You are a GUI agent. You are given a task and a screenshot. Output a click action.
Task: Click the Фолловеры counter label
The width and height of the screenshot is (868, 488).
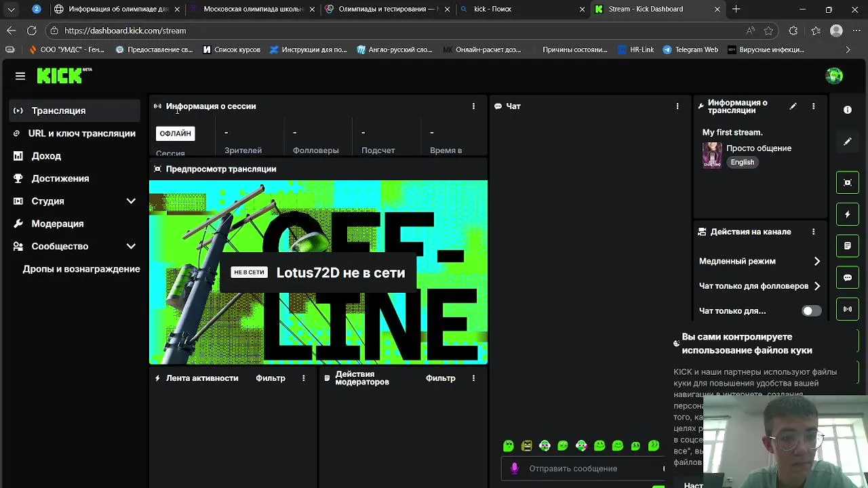[x=315, y=150]
